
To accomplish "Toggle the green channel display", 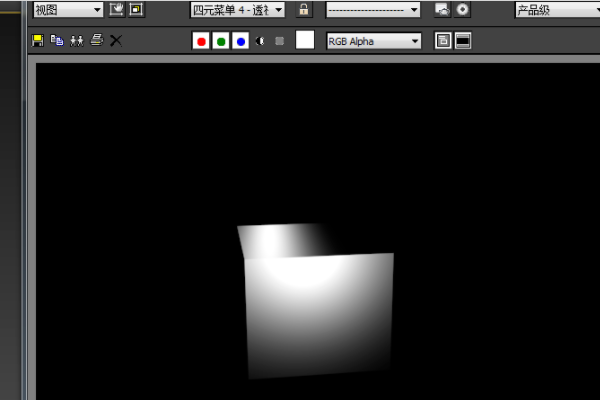I will point(220,41).
